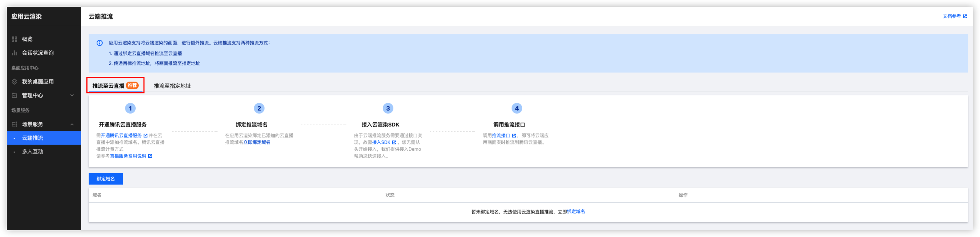
Task: Click external link icon beside 文档参考
Action: 964,16
